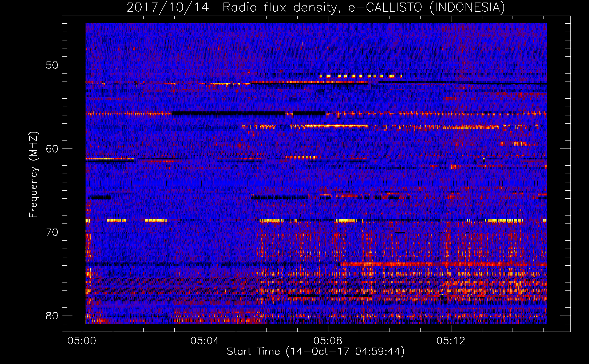589x364 pixels.
Task: Click the '05:08' time tick label
Action: point(328,341)
